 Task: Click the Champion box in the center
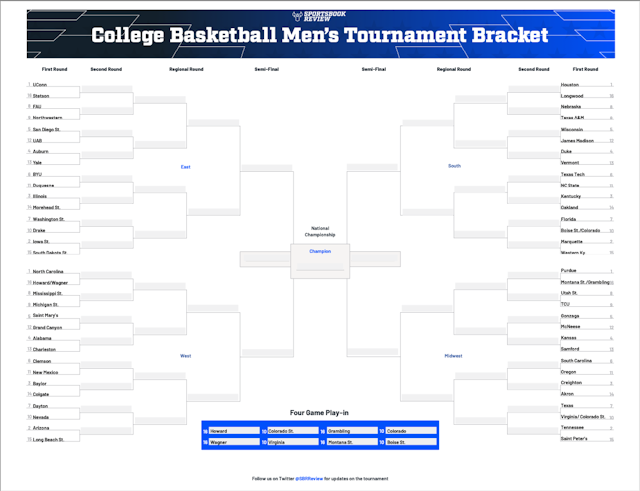(x=320, y=251)
